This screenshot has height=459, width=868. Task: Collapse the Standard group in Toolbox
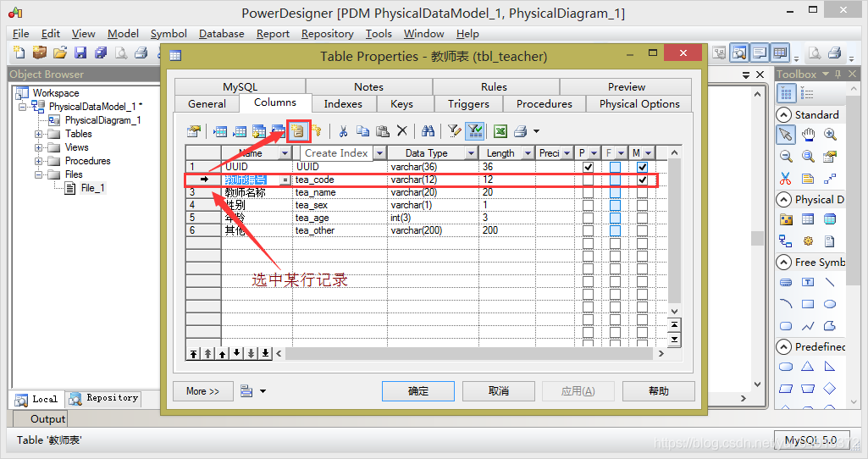click(x=783, y=114)
